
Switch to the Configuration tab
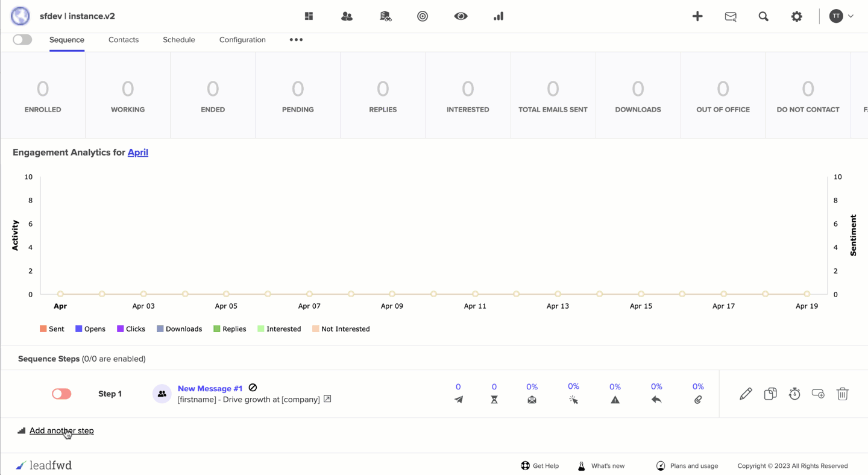pos(242,40)
